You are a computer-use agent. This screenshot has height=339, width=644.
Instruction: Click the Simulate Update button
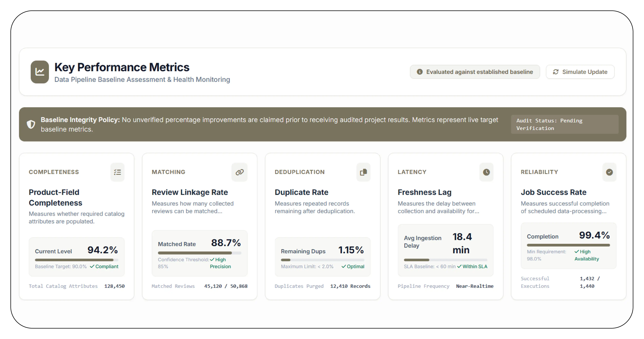click(x=580, y=72)
